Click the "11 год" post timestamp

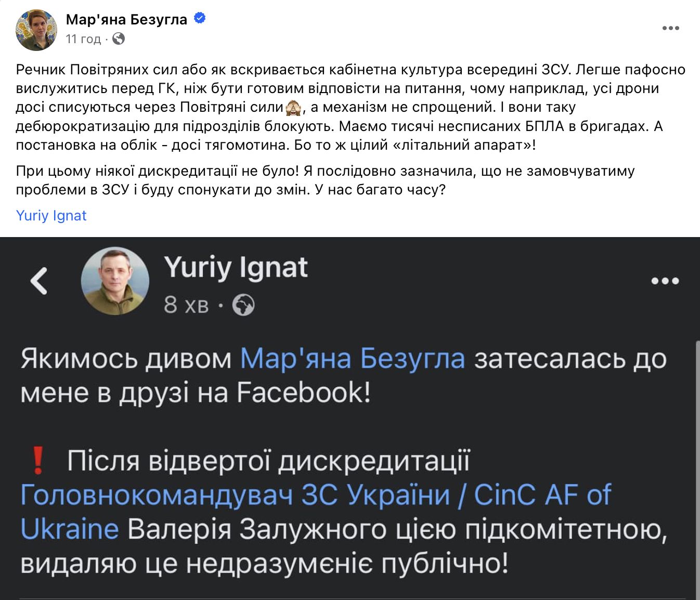click(x=83, y=39)
